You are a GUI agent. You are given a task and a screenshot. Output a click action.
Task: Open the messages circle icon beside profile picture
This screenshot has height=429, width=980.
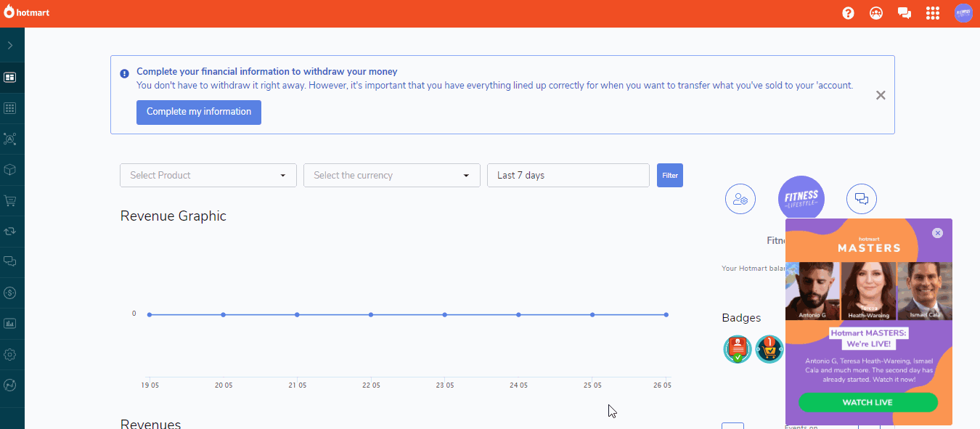pyautogui.click(x=862, y=199)
